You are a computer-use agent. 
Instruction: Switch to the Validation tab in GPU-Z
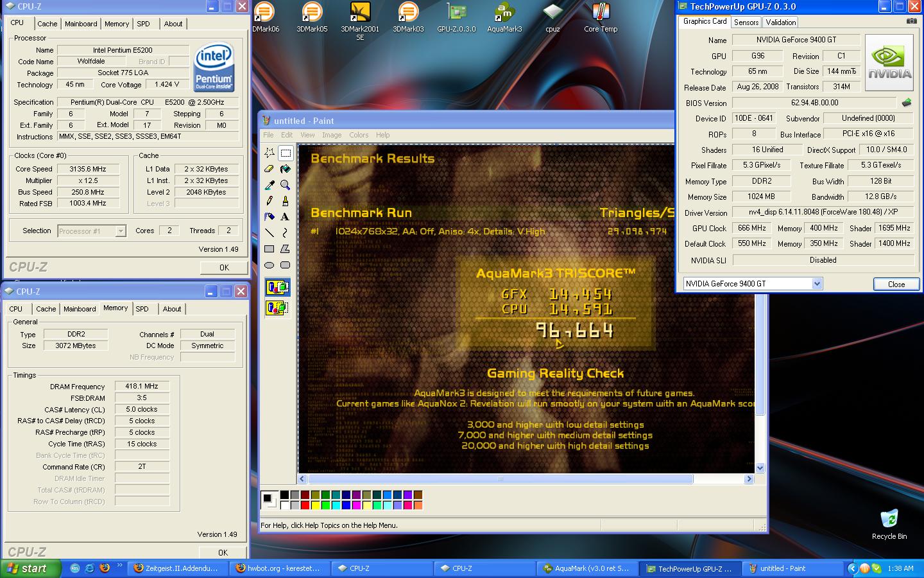(x=781, y=22)
